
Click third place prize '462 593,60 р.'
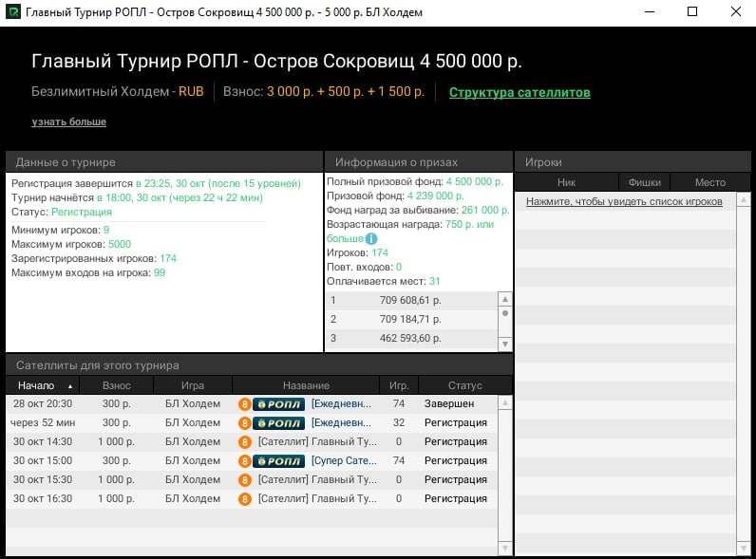coord(410,338)
